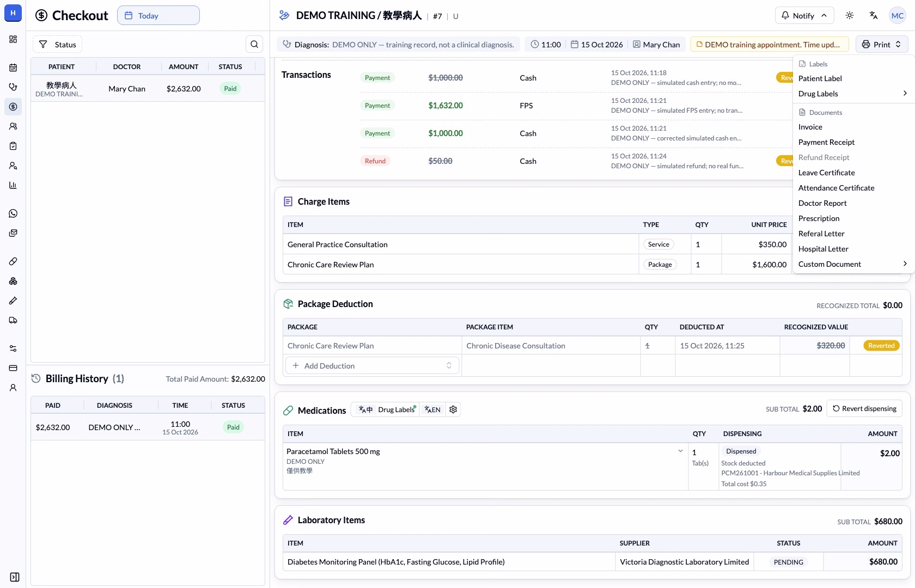Click the search icon in patient list
The width and height of the screenshot is (915, 588).
[254, 44]
